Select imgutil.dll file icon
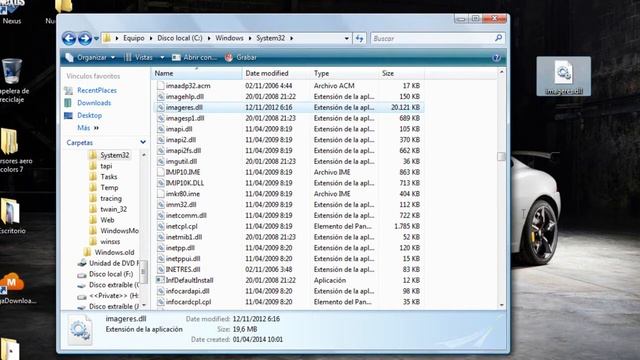The width and height of the screenshot is (640, 360). [160, 161]
